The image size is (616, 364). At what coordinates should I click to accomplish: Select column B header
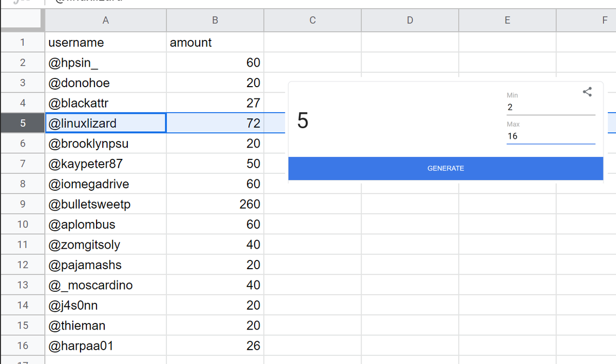tap(215, 21)
